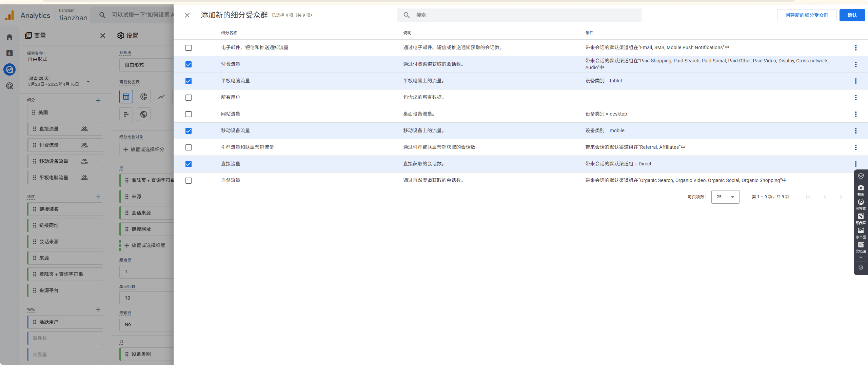
Task: Click 放置或选择维度 drop zone
Action: pos(146,245)
